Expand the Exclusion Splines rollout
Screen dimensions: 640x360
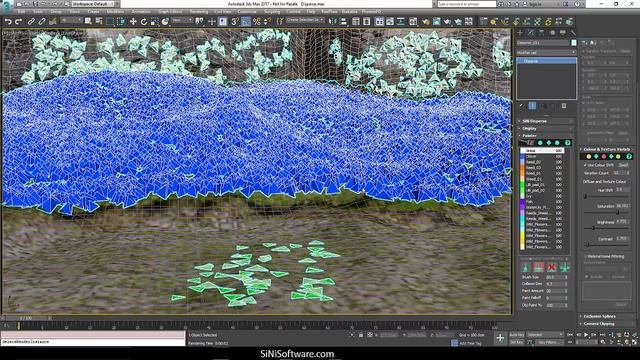(607, 316)
